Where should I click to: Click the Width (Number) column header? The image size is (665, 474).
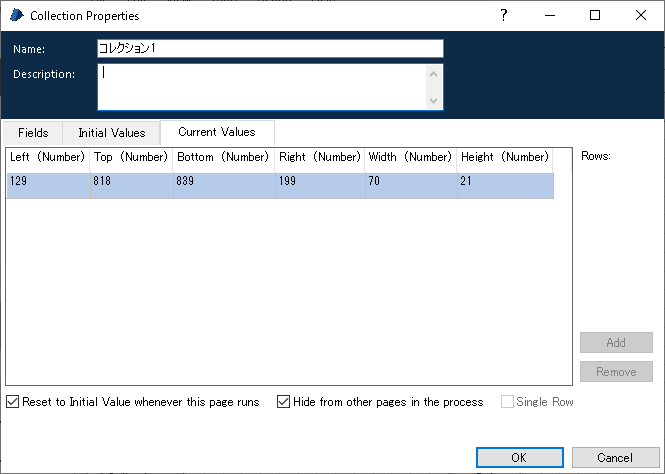tap(411, 160)
